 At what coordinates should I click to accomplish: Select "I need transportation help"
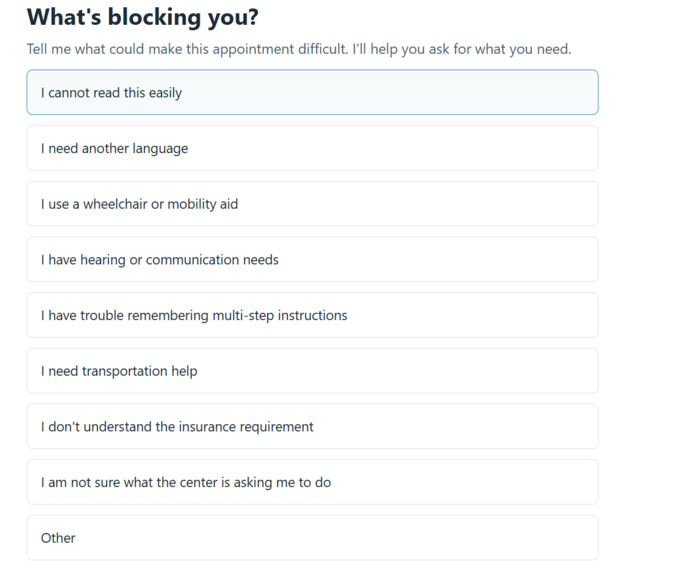pyautogui.click(x=312, y=370)
